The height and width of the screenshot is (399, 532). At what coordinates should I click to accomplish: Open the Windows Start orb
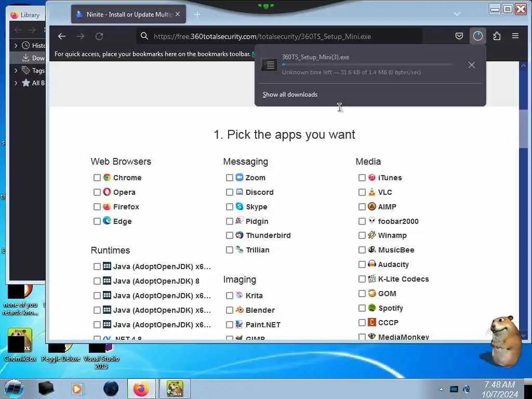14,389
